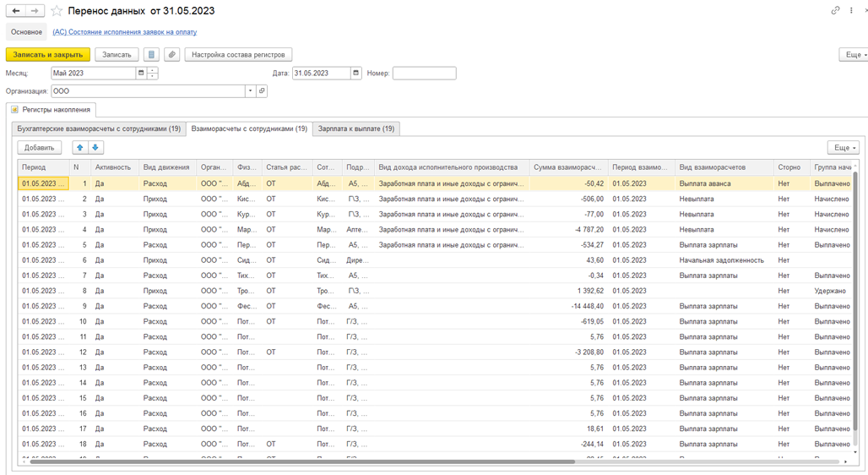This screenshot has height=475, width=868.
Task: Select the cell with amount -534,27
Action: pos(568,244)
